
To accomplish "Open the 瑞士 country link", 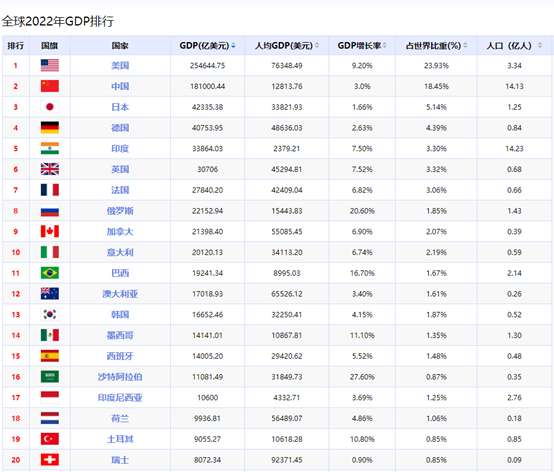I will tap(120, 460).
